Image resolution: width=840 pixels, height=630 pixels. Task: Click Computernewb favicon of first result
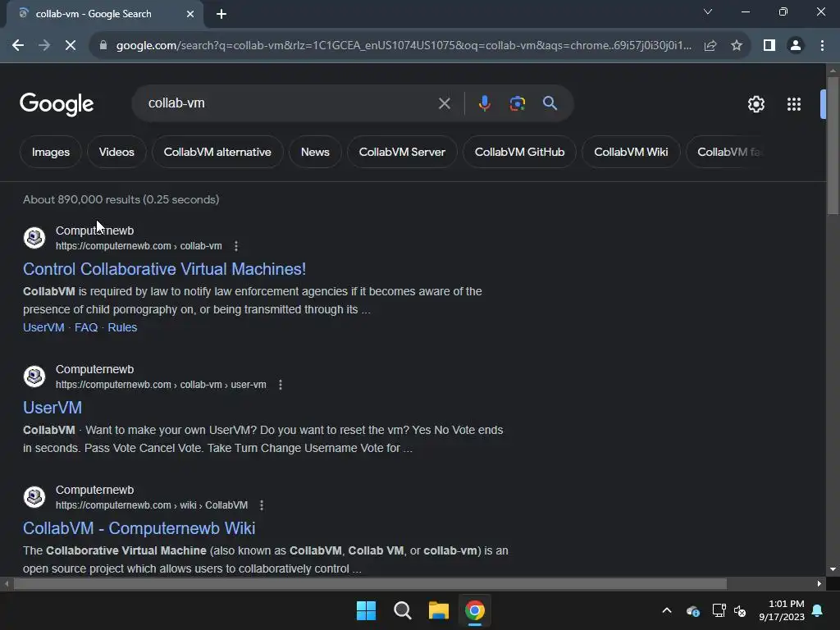click(34, 237)
